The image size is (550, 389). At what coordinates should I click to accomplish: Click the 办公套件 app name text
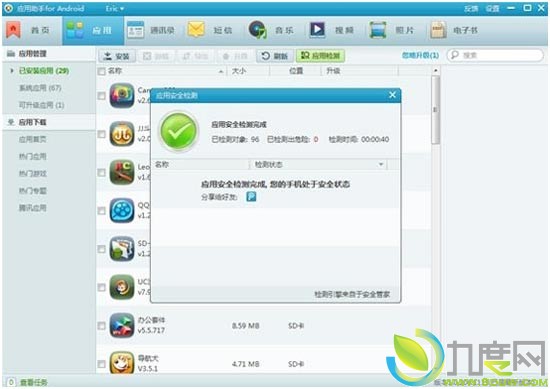point(151,320)
